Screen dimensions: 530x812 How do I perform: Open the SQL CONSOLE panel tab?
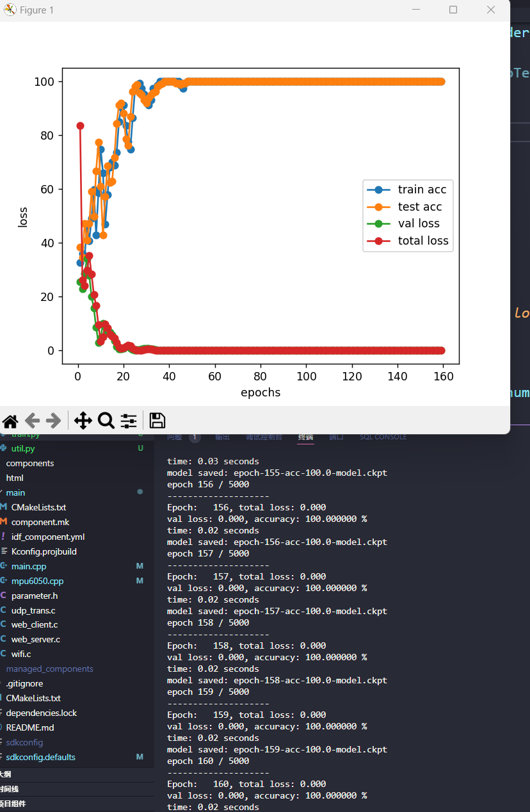point(383,437)
